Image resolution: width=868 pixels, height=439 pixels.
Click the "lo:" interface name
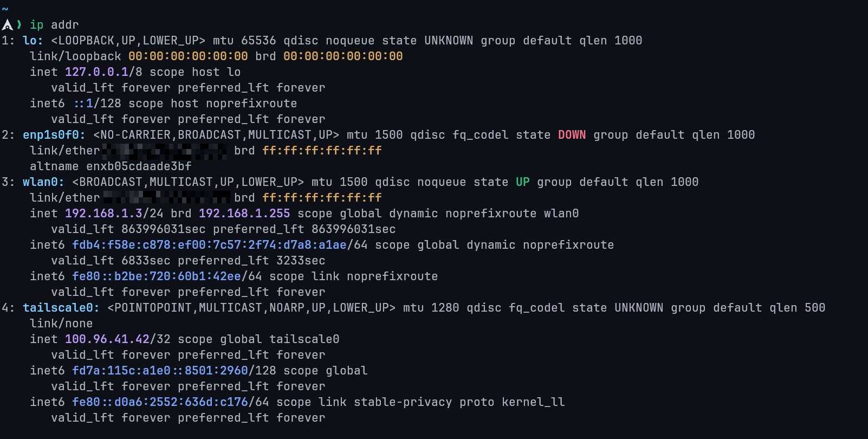(x=33, y=41)
